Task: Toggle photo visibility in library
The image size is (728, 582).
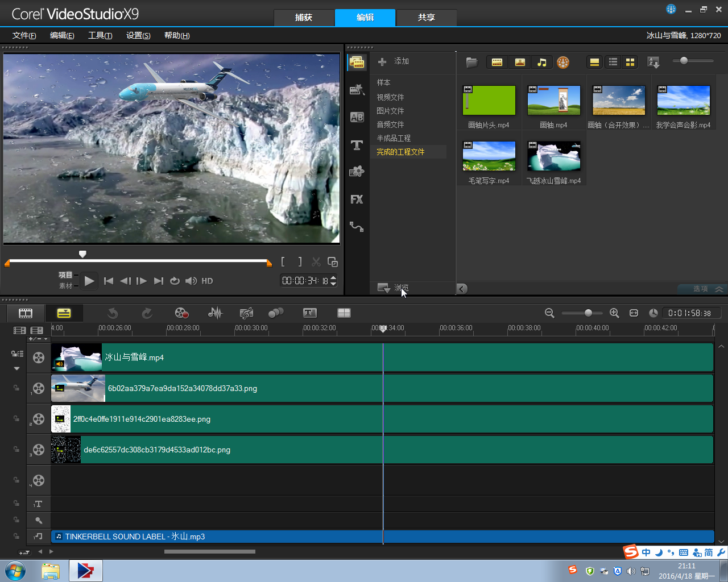Action: coord(520,63)
